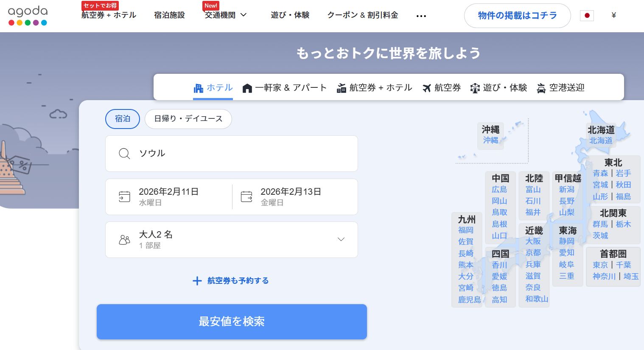The width and height of the screenshot is (644, 350).
Task: Switch to the 航空券 + ホテル search tab
Action: coord(374,88)
